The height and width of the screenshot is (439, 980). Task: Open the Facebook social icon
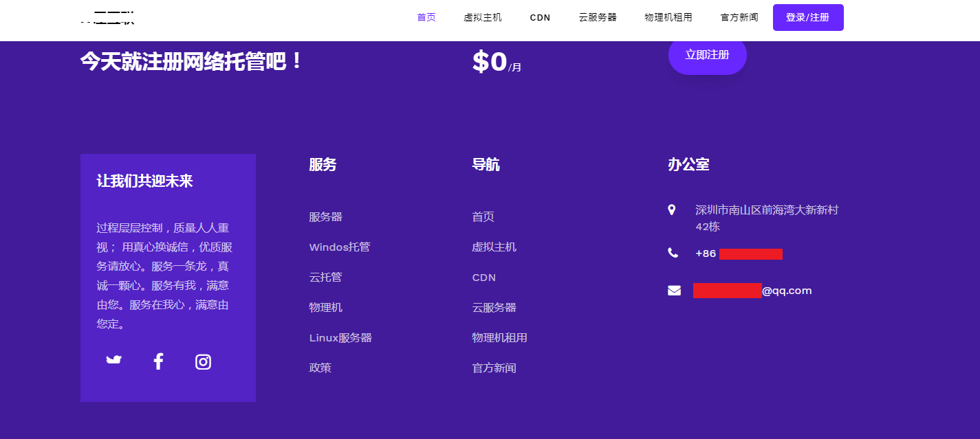point(158,361)
